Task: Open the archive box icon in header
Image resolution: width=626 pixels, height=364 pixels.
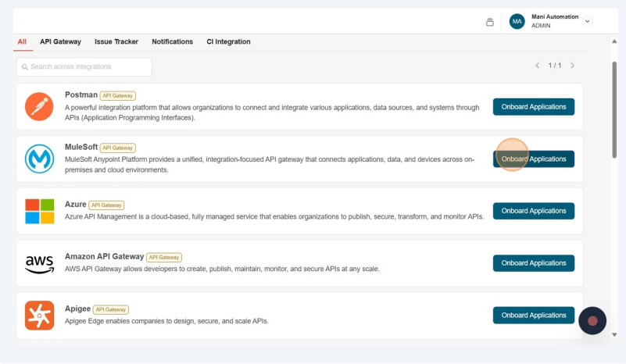Action: (490, 22)
